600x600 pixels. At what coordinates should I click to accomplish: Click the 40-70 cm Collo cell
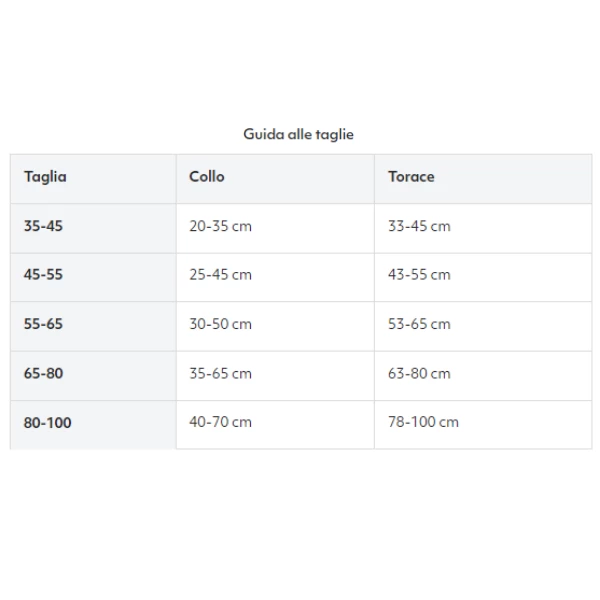(220, 423)
